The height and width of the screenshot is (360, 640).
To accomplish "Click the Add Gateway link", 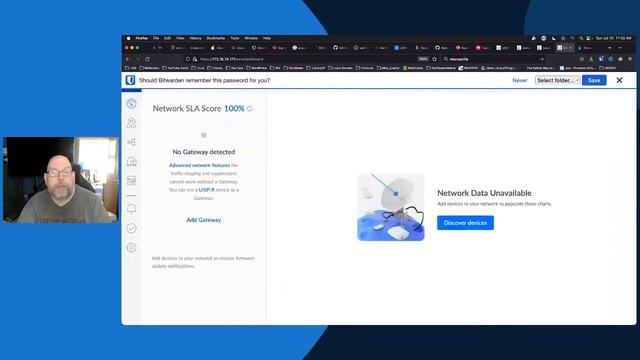I will [x=204, y=220].
